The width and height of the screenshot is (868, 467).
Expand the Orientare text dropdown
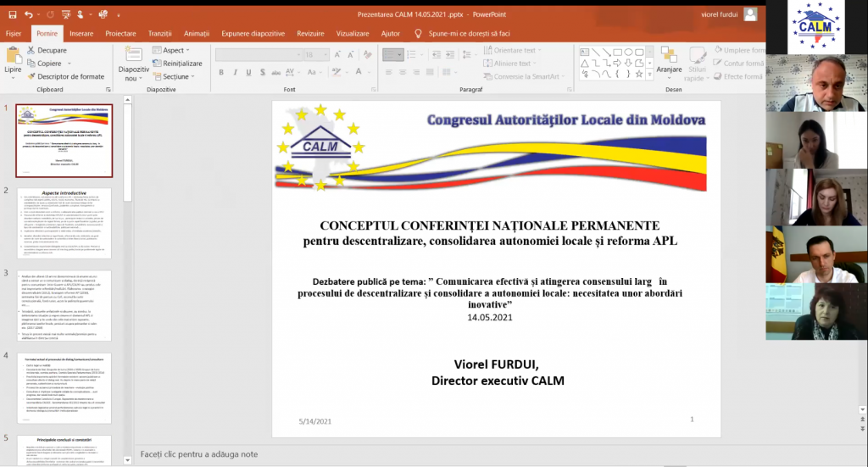point(513,50)
